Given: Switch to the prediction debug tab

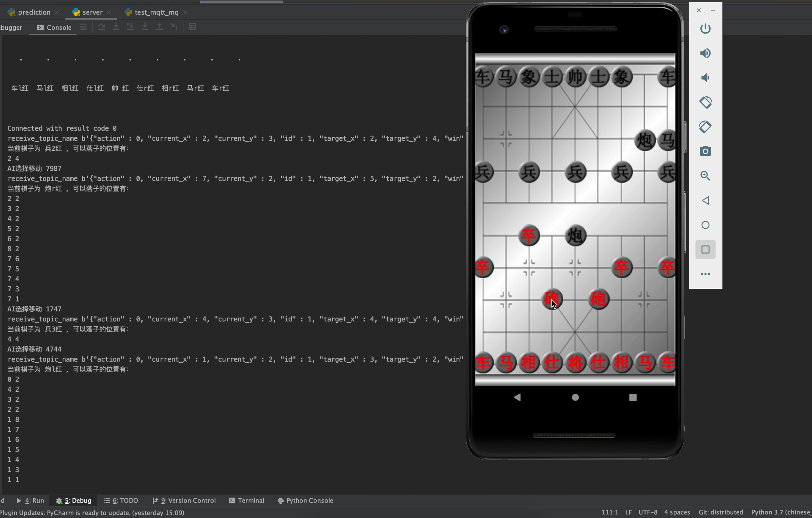Looking at the screenshot, I should tap(34, 12).
